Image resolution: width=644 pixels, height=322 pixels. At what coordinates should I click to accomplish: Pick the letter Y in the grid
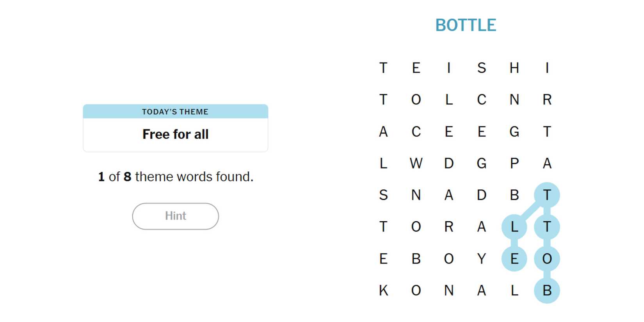click(x=482, y=258)
